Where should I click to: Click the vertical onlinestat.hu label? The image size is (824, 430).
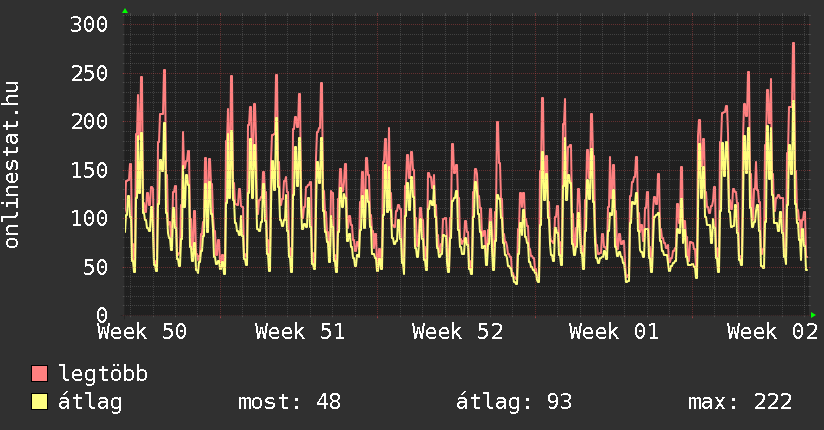[x=12, y=165]
